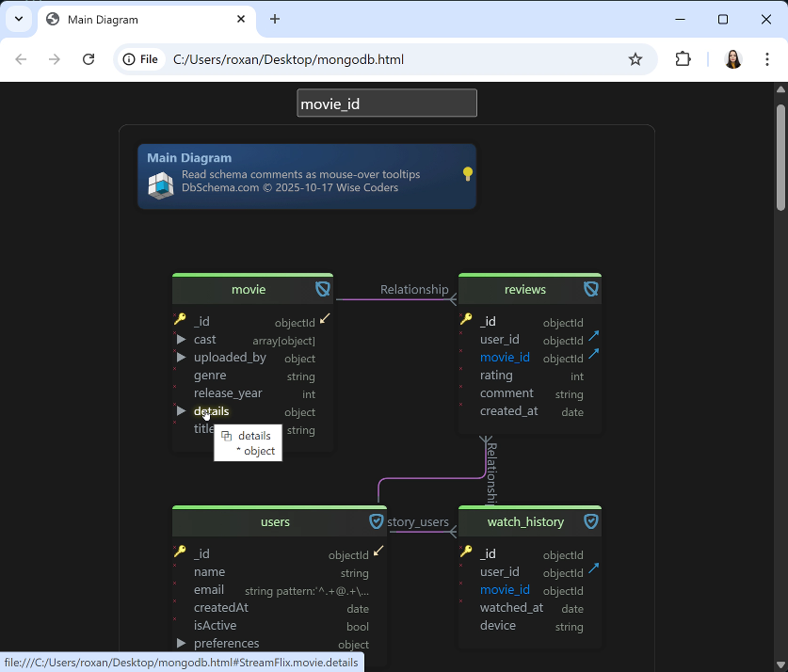Click the watch_history table title

(x=525, y=521)
